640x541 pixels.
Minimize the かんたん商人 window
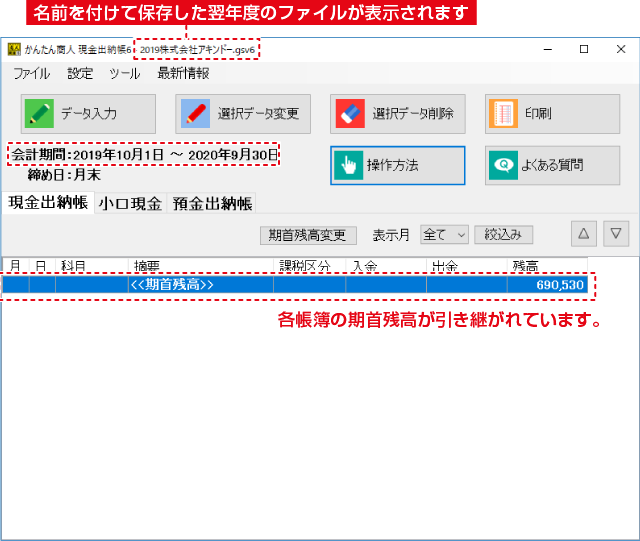(x=548, y=49)
